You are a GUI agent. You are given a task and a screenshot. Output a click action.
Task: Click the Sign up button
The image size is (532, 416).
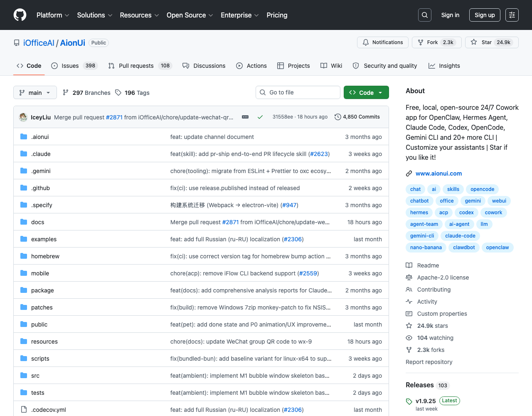click(x=485, y=15)
